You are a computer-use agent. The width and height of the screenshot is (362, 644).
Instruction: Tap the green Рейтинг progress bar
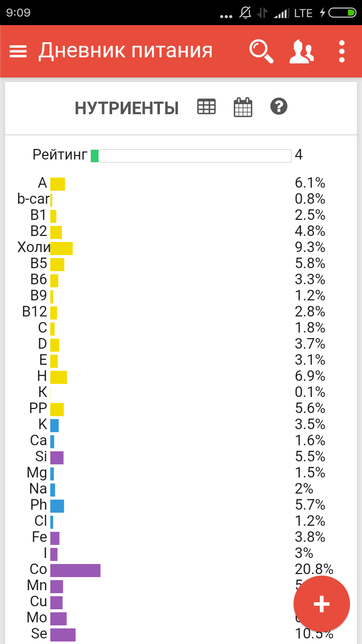pos(191,156)
